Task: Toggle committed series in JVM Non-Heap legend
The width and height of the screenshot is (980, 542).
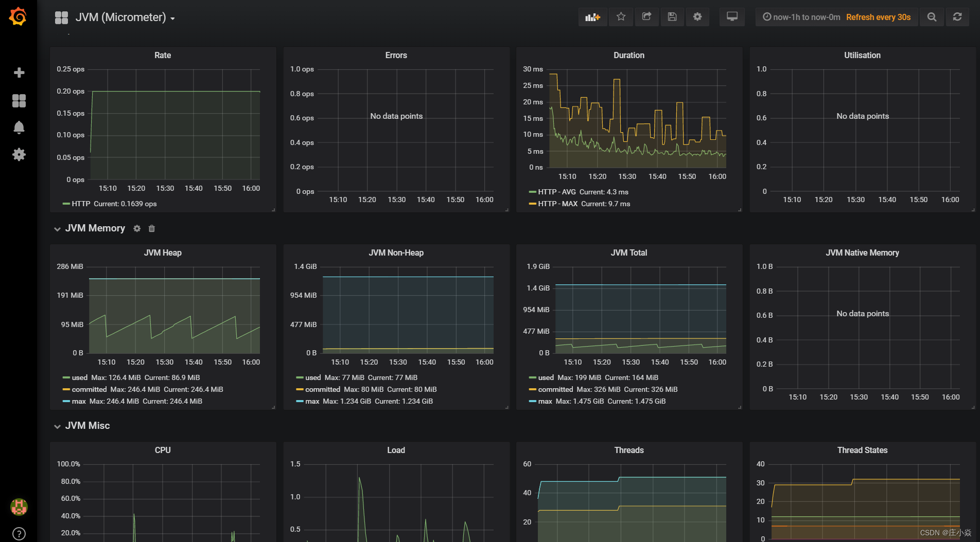Action: coord(323,389)
